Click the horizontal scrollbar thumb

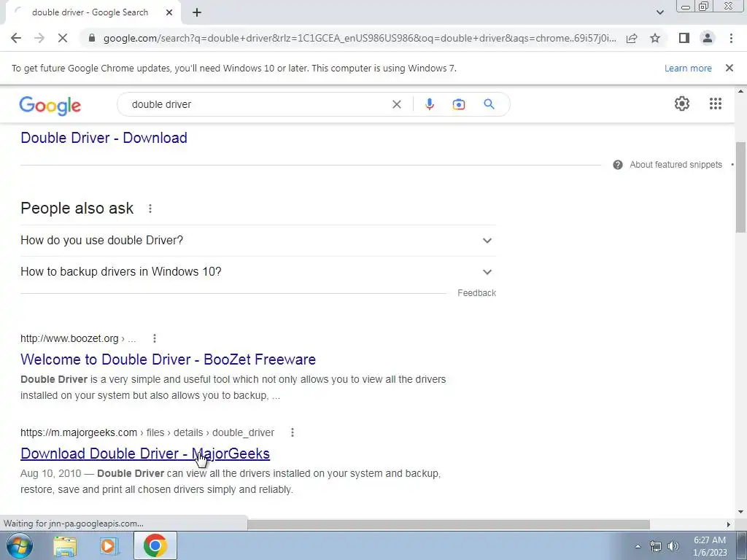[x=449, y=524]
